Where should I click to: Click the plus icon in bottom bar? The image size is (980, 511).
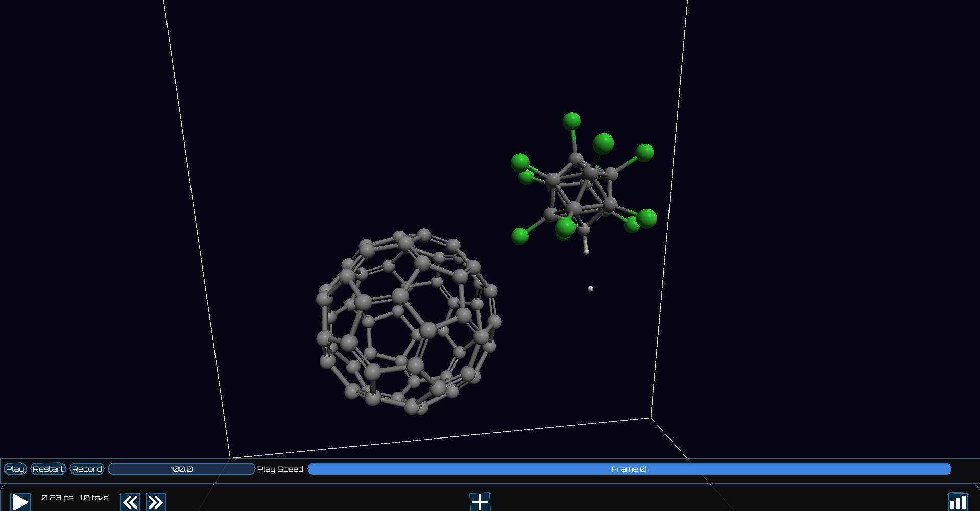pos(480,502)
